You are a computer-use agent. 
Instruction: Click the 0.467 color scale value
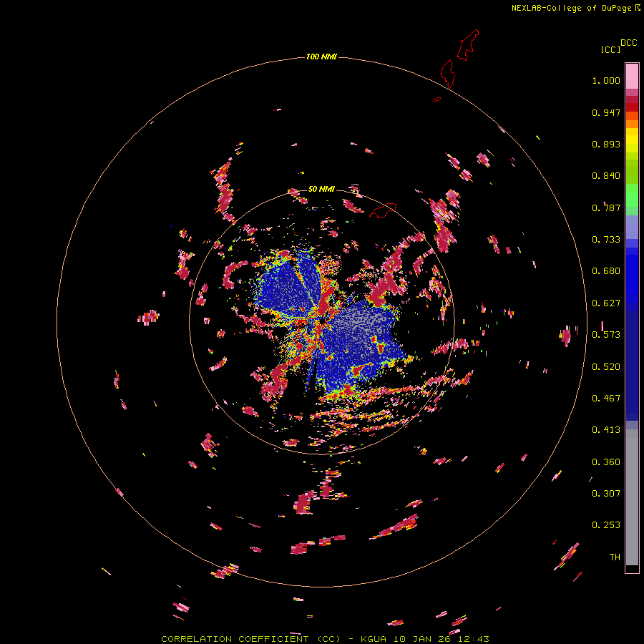click(606, 399)
